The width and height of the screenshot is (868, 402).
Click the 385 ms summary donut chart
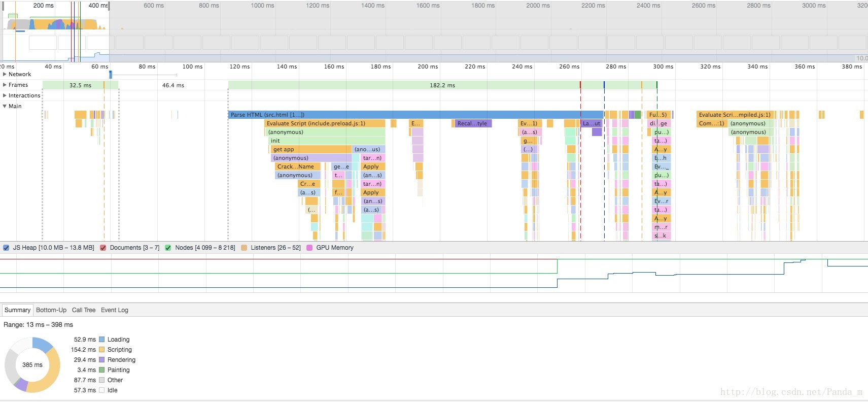click(x=32, y=365)
